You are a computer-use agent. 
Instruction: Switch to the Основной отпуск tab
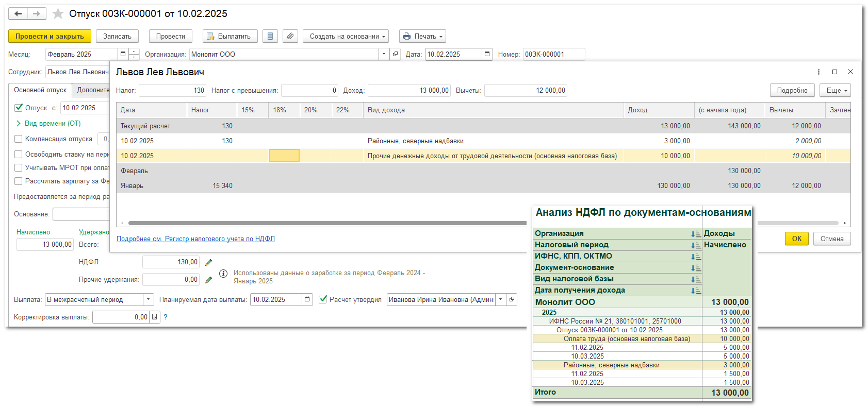(40, 90)
